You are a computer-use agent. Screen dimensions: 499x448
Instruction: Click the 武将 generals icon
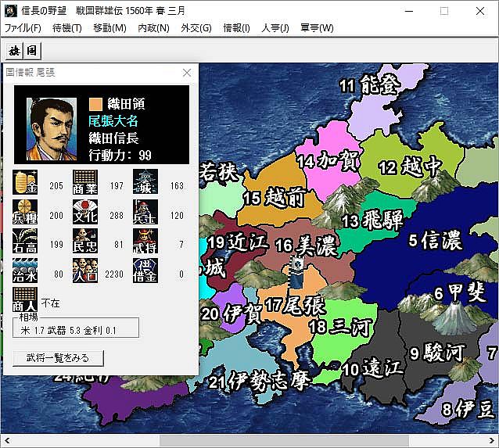tap(145, 241)
